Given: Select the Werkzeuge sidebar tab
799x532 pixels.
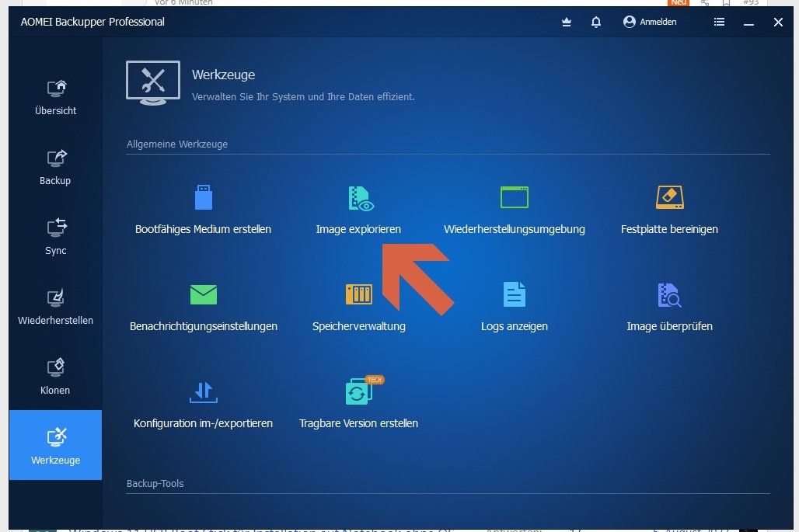Looking at the screenshot, I should [x=55, y=445].
